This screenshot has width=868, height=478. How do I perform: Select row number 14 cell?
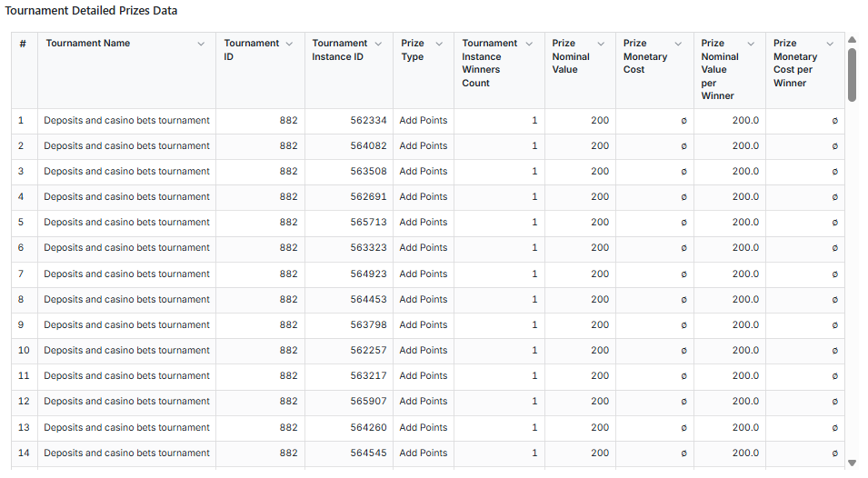pyautogui.click(x=24, y=453)
